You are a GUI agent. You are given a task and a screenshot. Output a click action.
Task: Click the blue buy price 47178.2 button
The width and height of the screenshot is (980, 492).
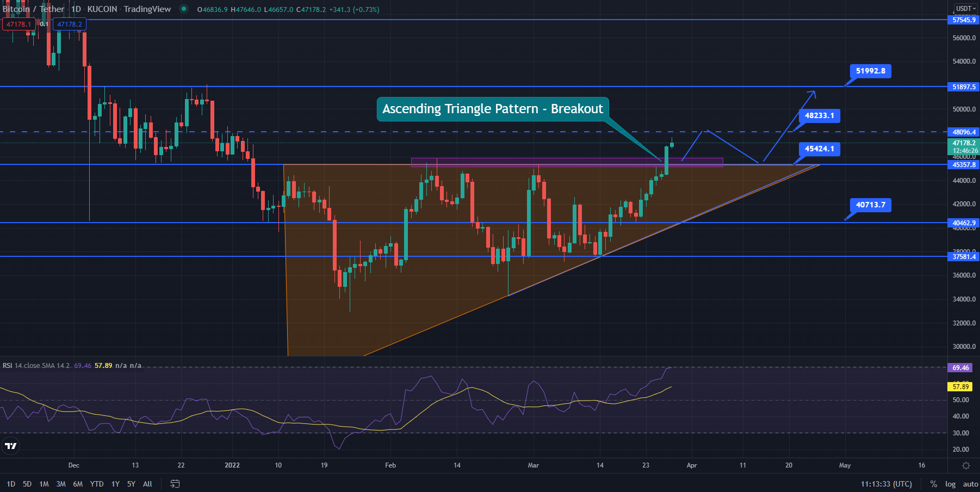pyautogui.click(x=70, y=24)
